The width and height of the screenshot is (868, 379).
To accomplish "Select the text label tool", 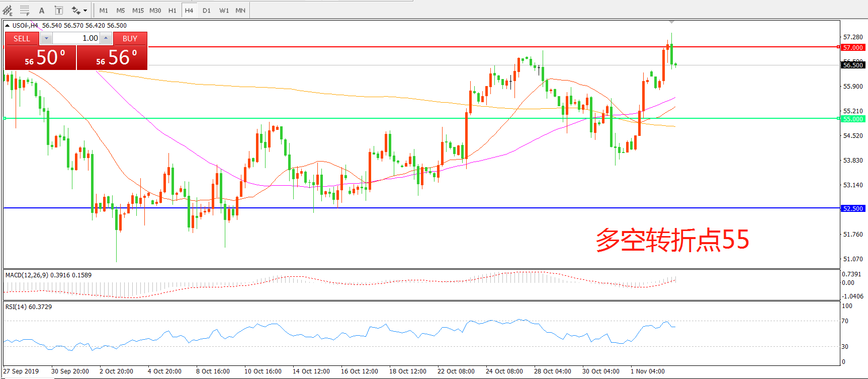I will (x=59, y=10).
